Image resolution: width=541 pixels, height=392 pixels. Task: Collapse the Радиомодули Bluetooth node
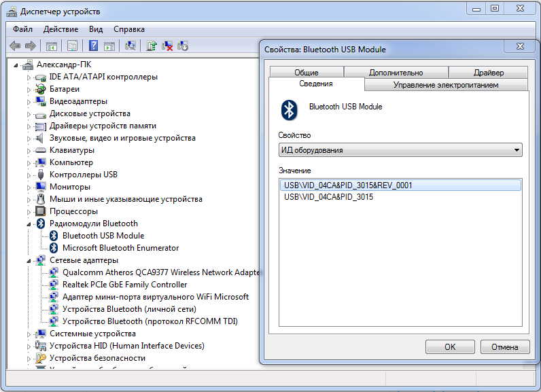tap(29, 224)
